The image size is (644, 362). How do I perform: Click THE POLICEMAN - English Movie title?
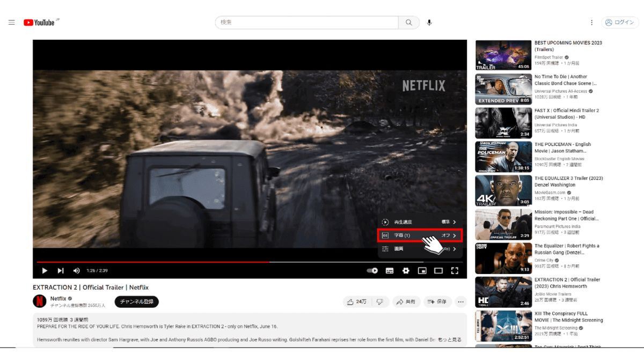[x=562, y=147]
